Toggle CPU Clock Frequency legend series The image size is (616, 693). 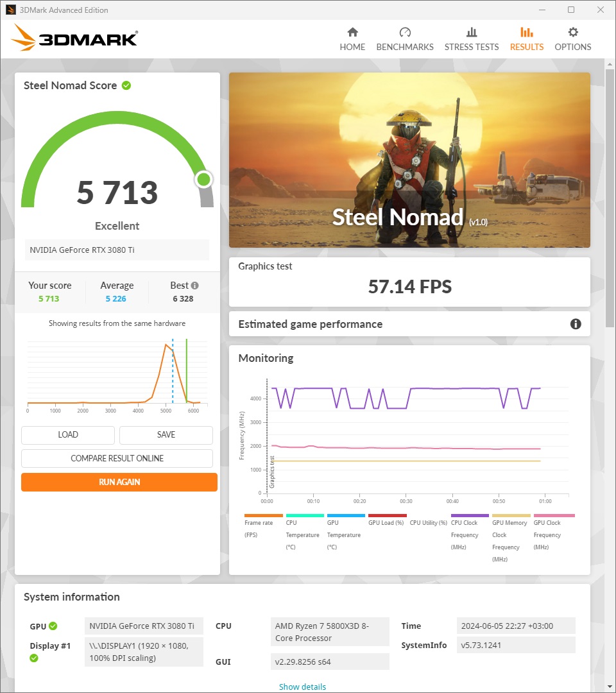469,532
